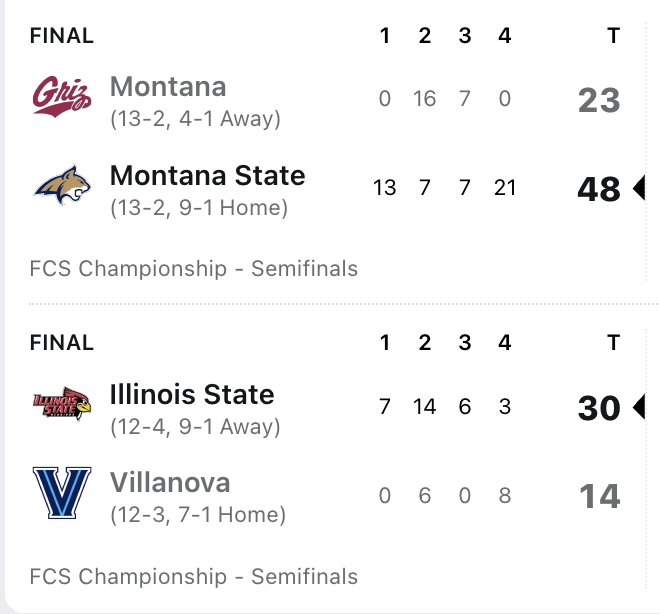Click Montana State's winner arrow indicator
Viewport: 660px width, 614px height.
click(638, 188)
